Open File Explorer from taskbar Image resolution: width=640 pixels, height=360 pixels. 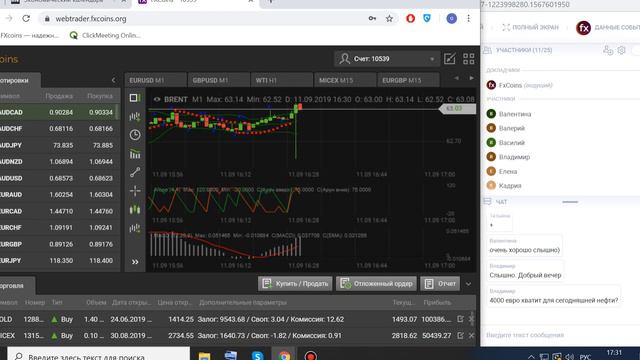(x=204, y=356)
